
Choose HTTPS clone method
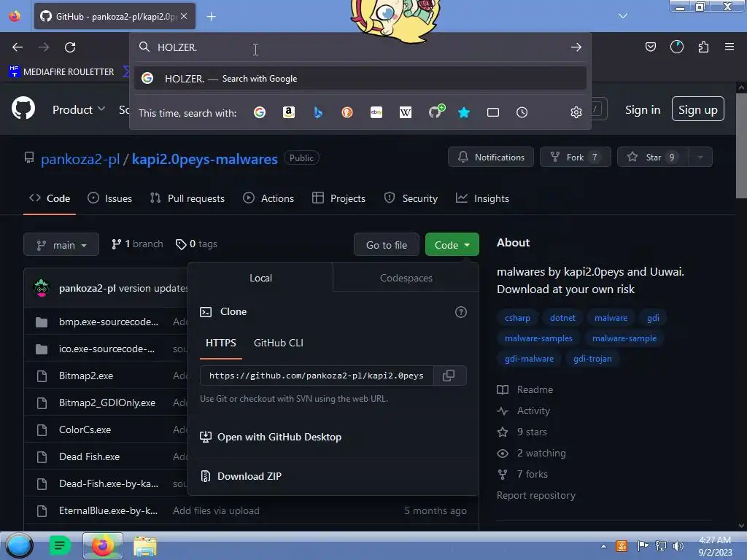(x=220, y=343)
